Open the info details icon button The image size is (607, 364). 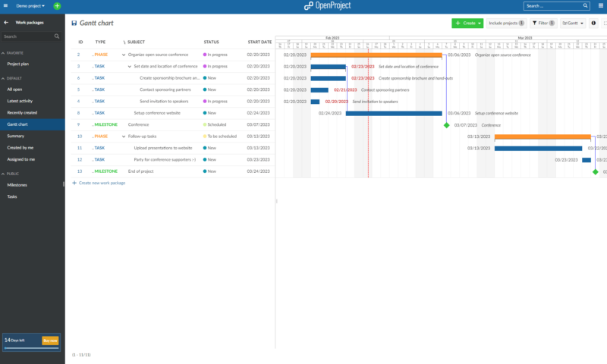[x=593, y=24]
